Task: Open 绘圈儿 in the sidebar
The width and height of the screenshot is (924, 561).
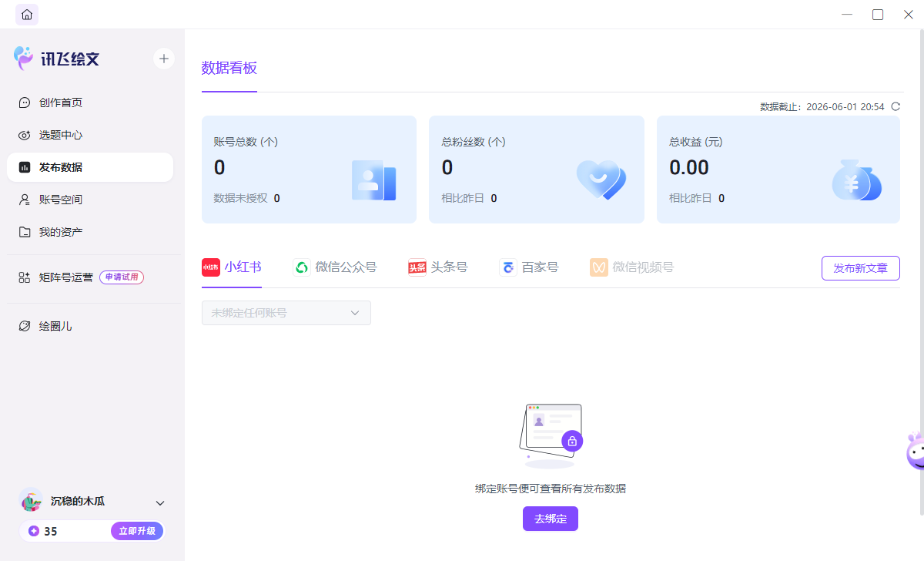Action: click(x=90, y=326)
